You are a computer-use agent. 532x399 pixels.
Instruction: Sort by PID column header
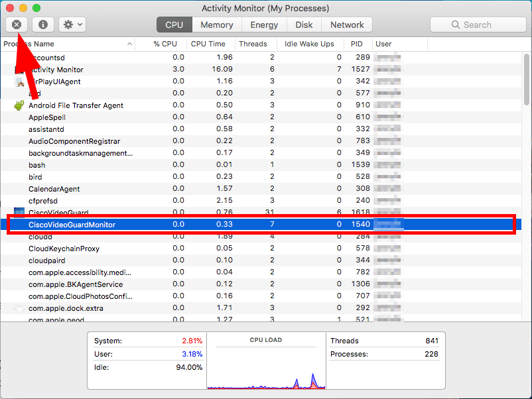pyautogui.click(x=357, y=44)
